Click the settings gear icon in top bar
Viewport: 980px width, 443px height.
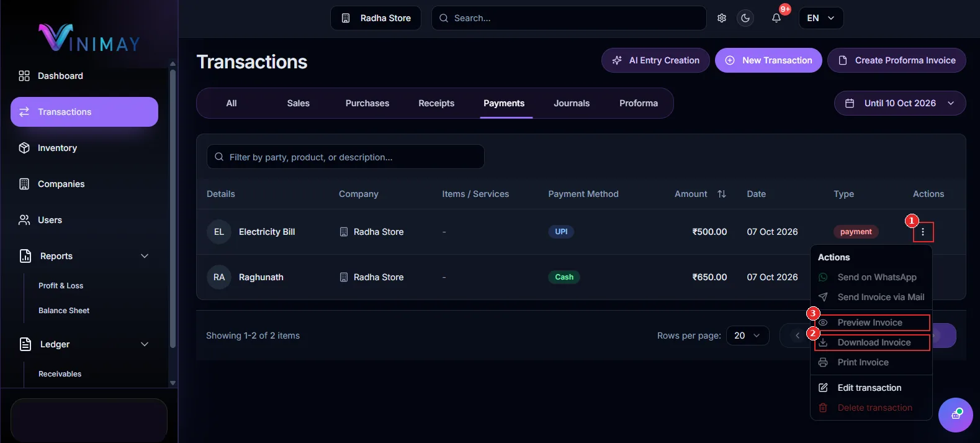(x=722, y=18)
